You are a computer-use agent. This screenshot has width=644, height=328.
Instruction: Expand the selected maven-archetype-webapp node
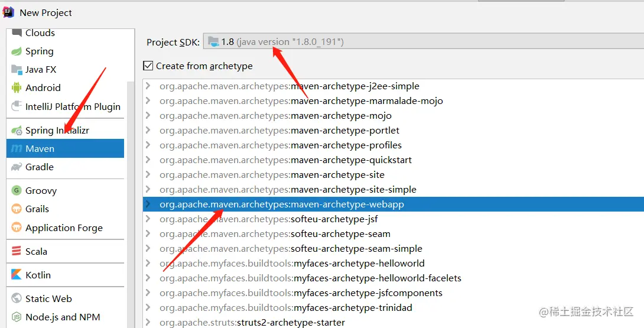(x=148, y=204)
